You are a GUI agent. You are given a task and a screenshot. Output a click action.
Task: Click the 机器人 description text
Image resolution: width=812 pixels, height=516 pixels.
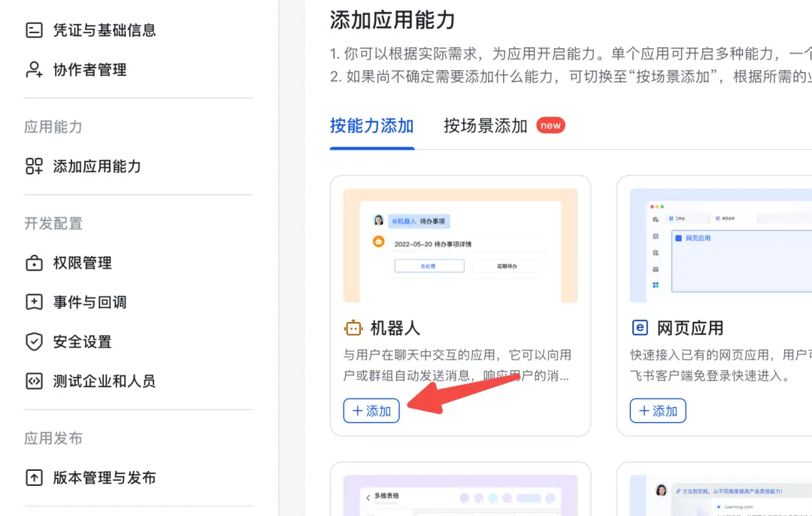click(457, 366)
